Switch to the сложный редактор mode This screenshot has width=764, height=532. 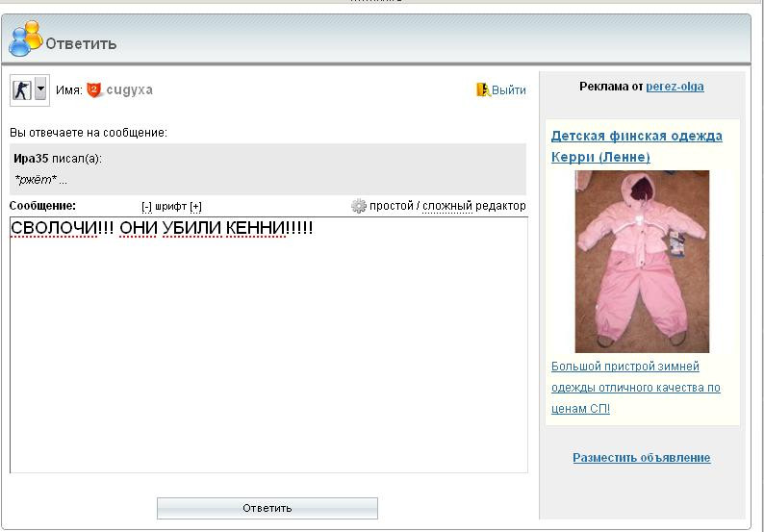coord(473,206)
